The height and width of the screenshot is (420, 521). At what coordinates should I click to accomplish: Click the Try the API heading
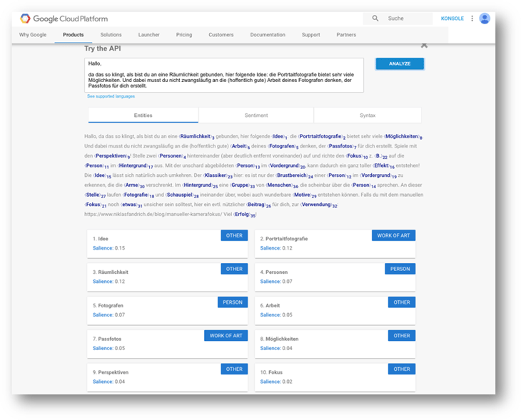click(x=103, y=48)
